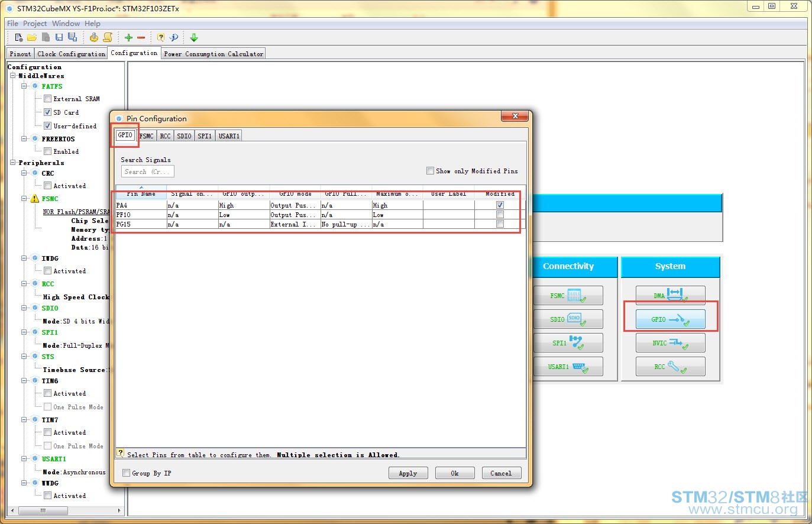The height and width of the screenshot is (524, 812).
Task: Check Activated under CRC
Action: click(47, 186)
